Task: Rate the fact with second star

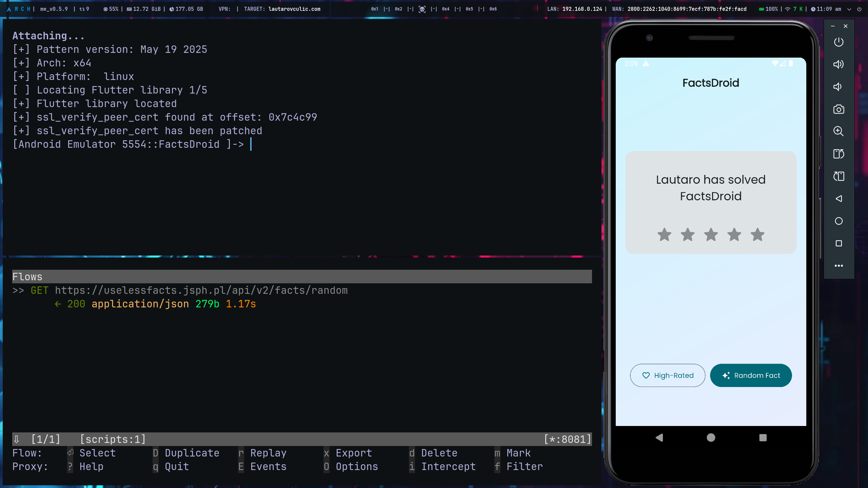Action: point(688,235)
